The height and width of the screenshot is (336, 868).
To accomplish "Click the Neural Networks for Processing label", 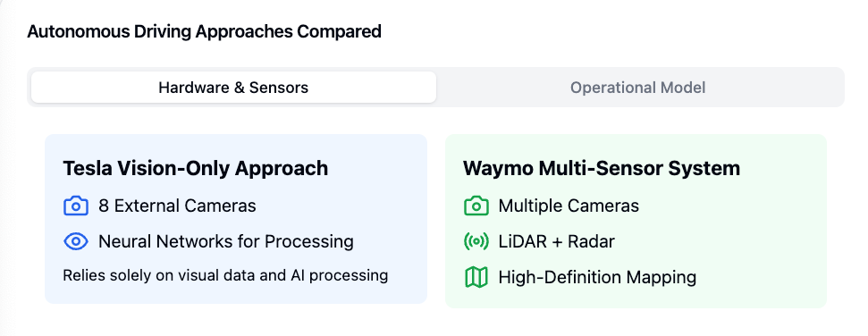I will [226, 241].
